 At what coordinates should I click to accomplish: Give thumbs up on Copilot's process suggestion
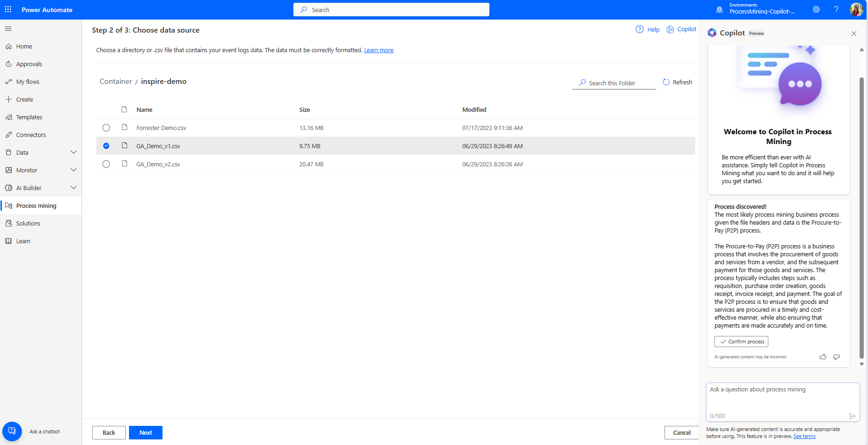point(823,357)
